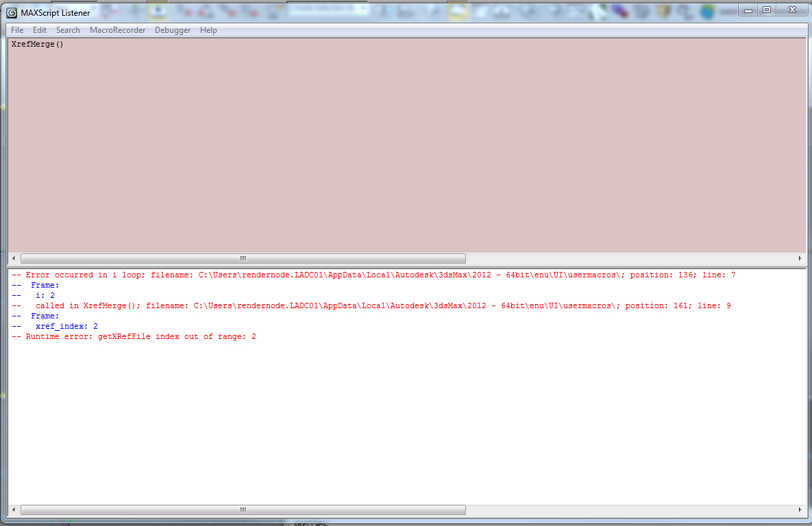Screen dimensions: 812x526
Task: Click the upper pane horizontal scrollbar thumb
Action: coord(243,258)
